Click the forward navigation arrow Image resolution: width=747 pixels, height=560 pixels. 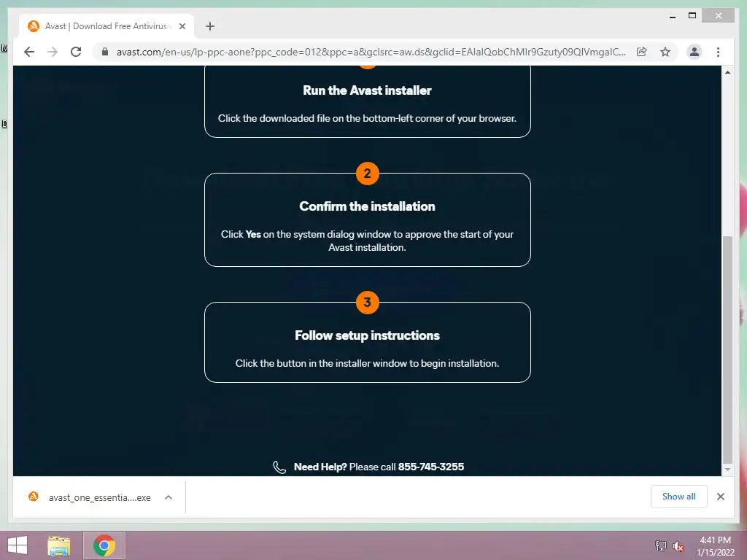(53, 52)
